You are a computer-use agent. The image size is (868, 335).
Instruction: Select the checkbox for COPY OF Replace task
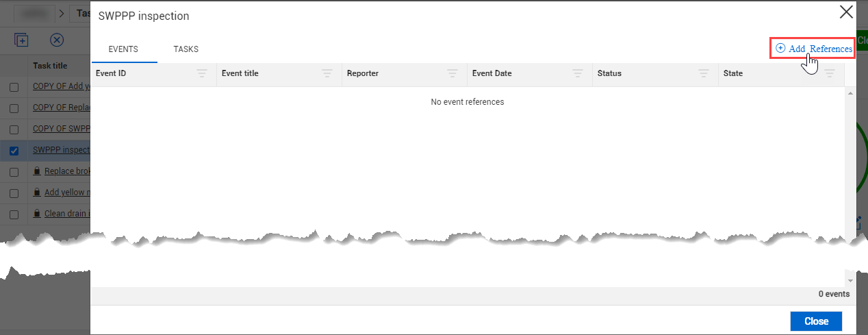pyautogui.click(x=14, y=109)
